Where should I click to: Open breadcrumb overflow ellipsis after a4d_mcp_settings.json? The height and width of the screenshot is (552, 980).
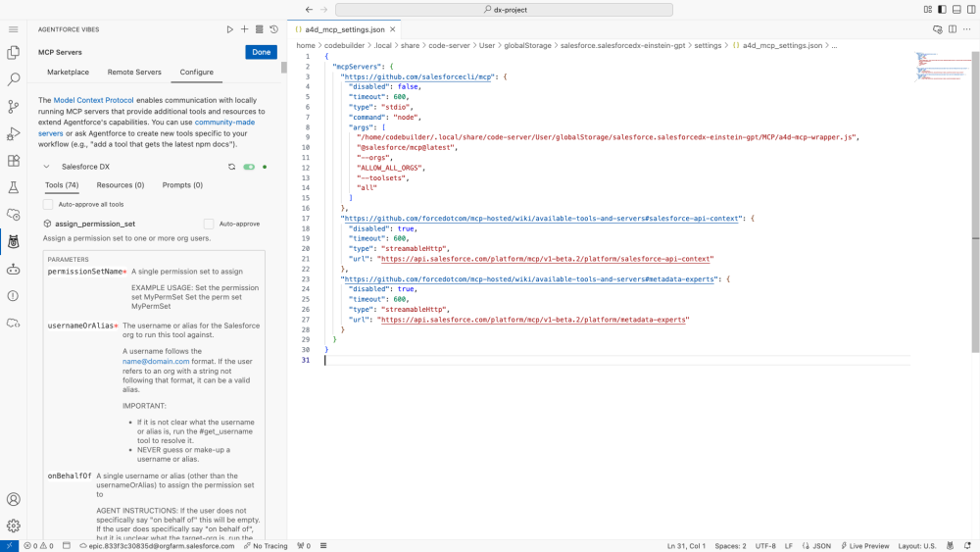click(834, 46)
